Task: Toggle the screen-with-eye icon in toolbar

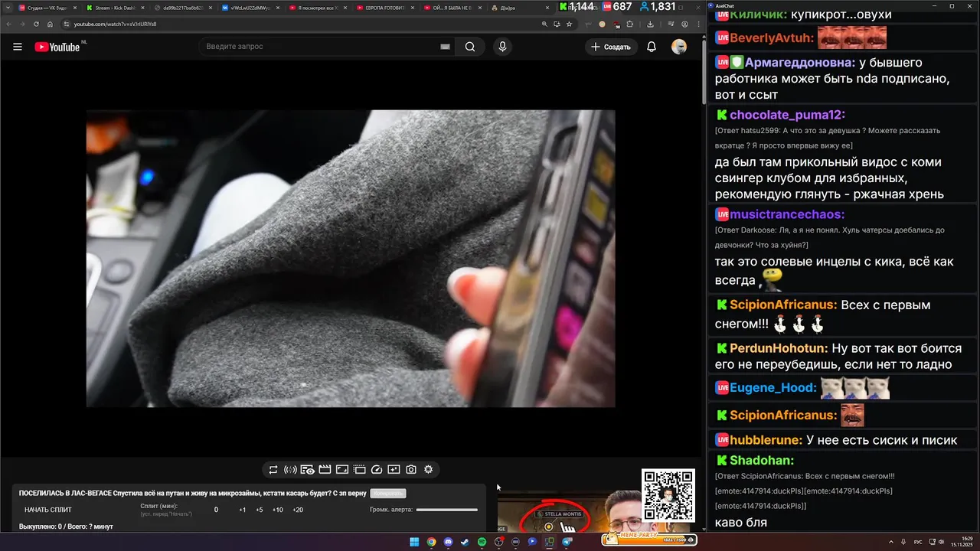Action: [x=307, y=470]
